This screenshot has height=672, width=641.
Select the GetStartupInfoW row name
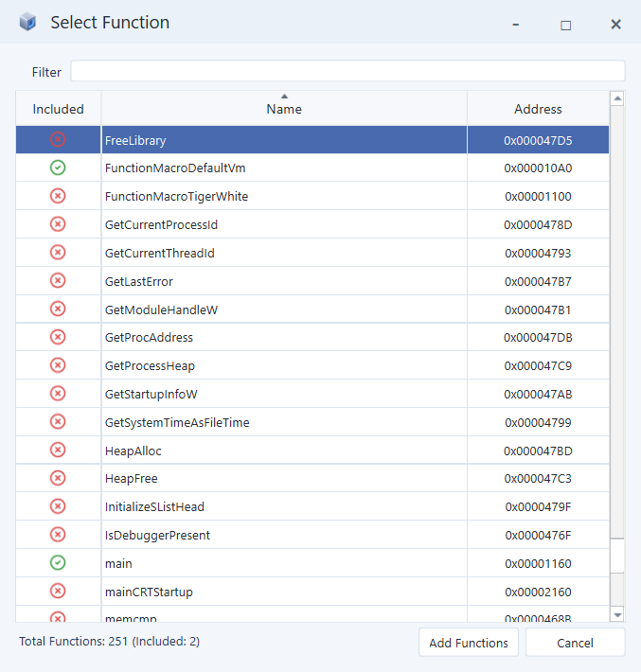tap(151, 395)
